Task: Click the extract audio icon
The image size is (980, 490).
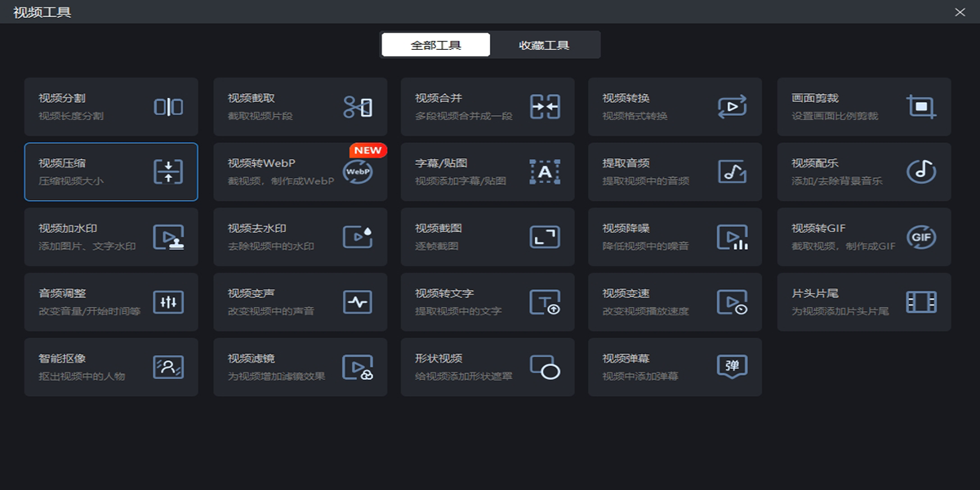Action: (x=733, y=171)
